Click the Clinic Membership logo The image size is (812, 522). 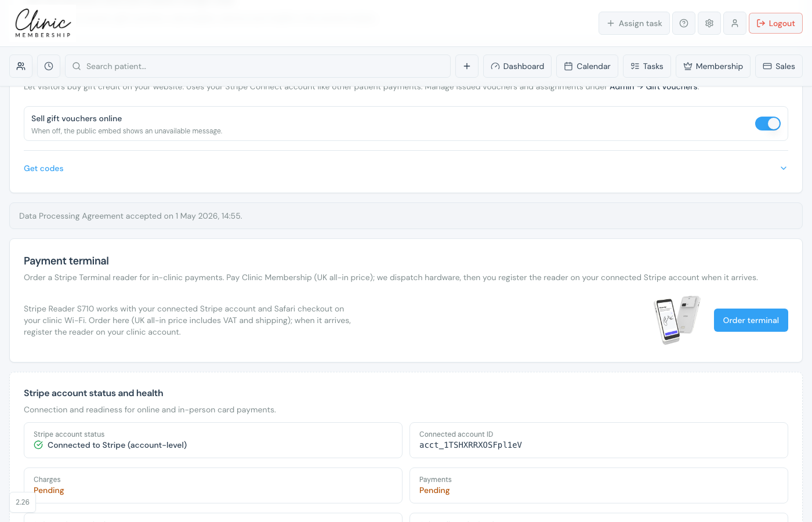coord(43,23)
